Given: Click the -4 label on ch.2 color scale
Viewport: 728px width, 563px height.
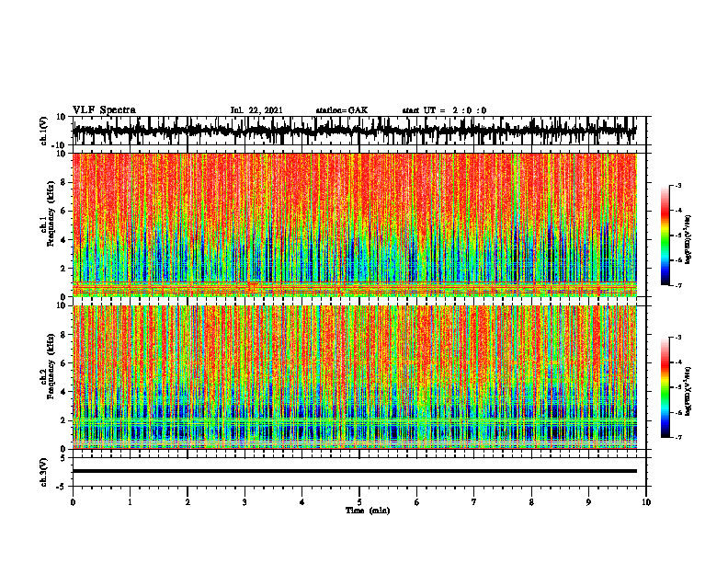Looking at the screenshot, I should (678, 362).
